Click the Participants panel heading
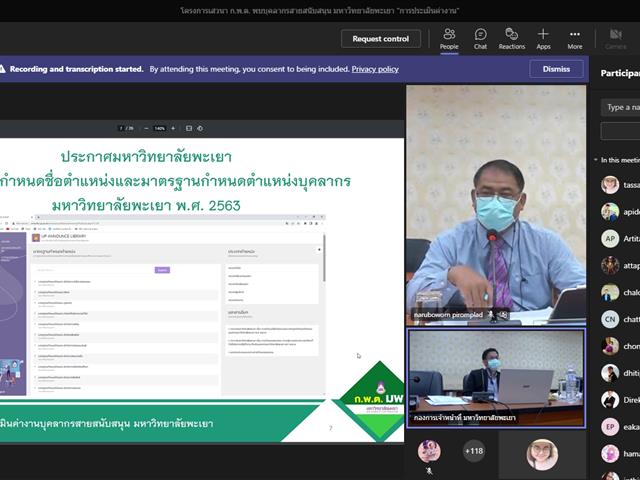The image size is (640, 480). [x=620, y=73]
